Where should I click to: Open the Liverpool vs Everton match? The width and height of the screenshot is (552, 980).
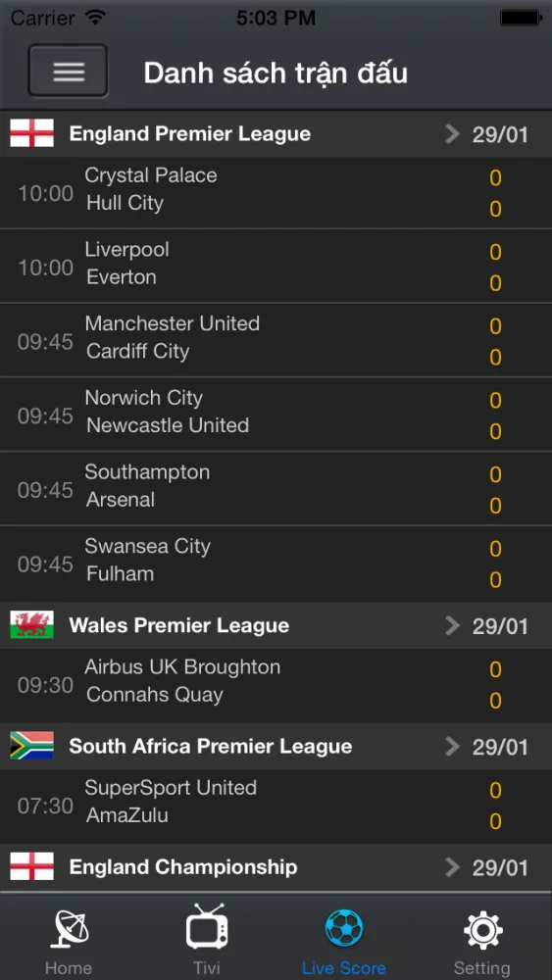pyautogui.click(x=276, y=267)
